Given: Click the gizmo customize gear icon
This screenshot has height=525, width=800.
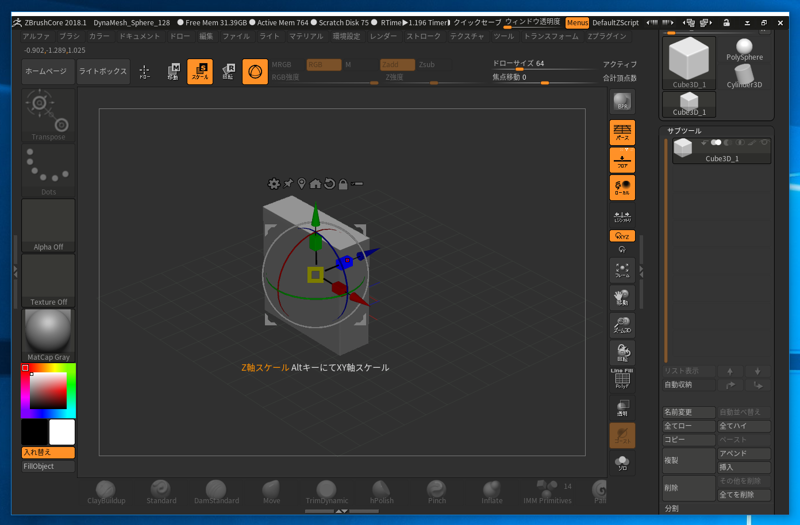Looking at the screenshot, I should coord(274,184).
